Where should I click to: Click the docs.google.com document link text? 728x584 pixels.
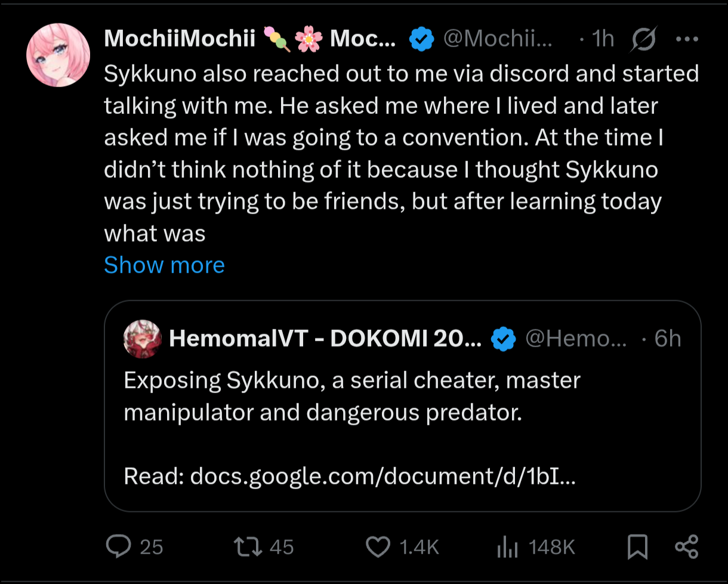382,476
